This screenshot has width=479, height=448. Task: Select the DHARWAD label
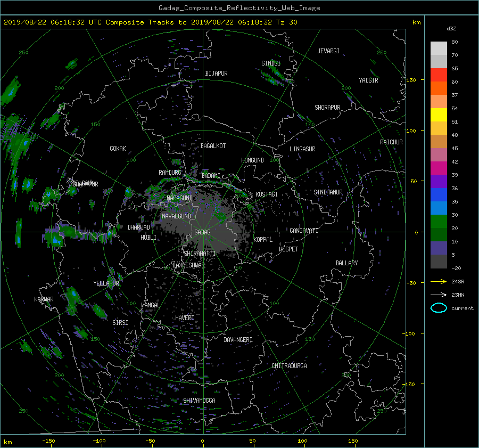coord(138,227)
